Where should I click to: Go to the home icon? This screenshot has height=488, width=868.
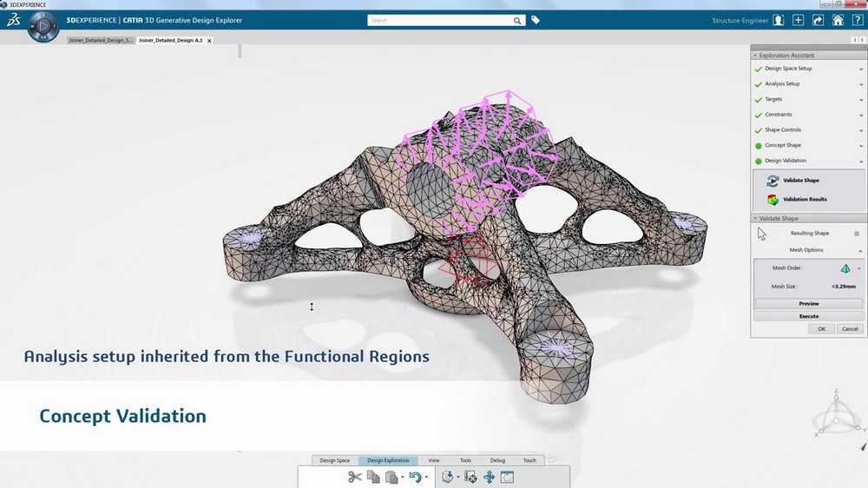(x=838, y=21)
